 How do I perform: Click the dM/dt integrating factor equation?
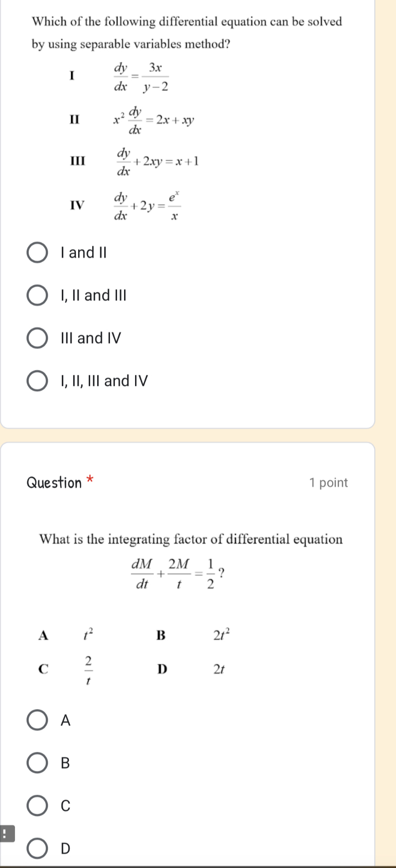tap(178, 574)
